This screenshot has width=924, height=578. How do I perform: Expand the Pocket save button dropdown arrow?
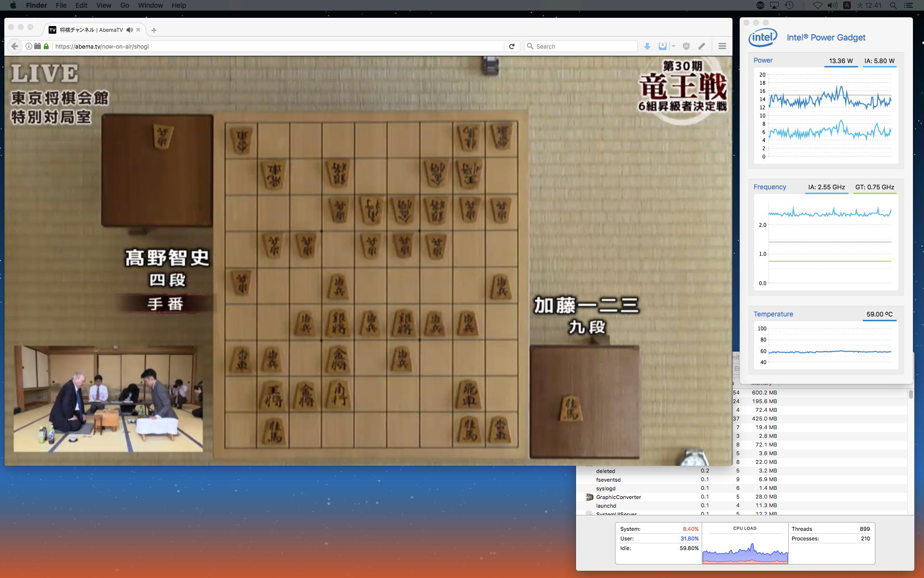(673, 46)
